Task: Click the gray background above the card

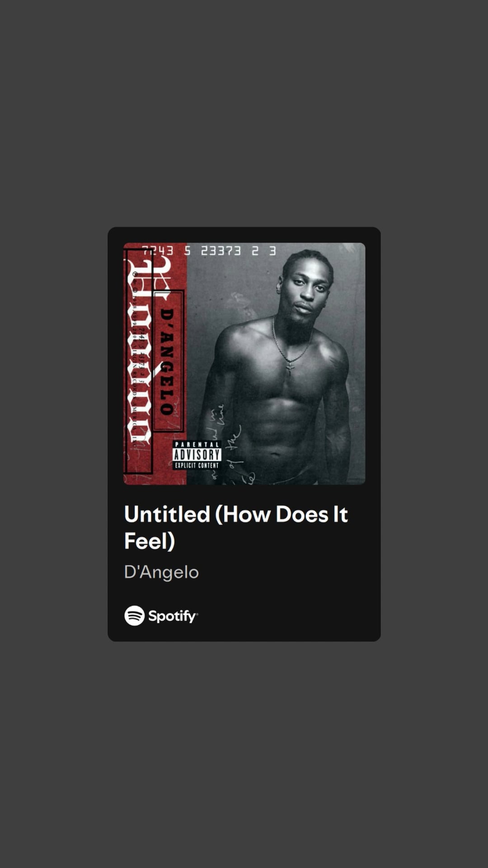Action: click(244, 113)
